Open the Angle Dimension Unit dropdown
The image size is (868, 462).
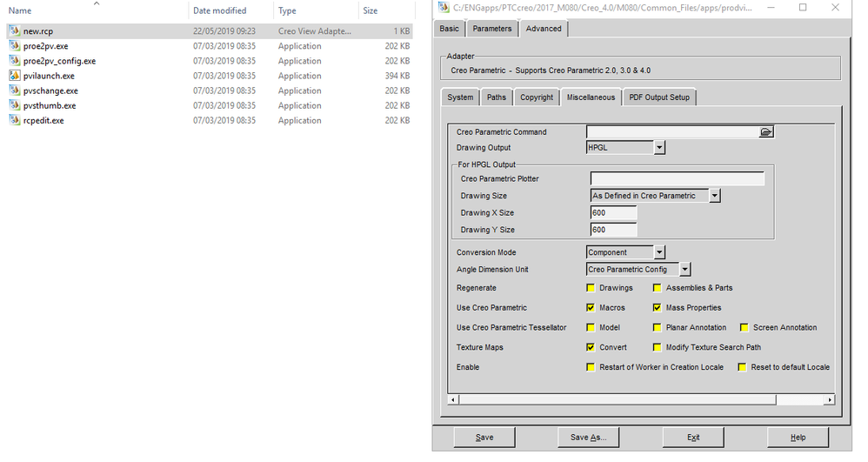(x=685, y=270)
